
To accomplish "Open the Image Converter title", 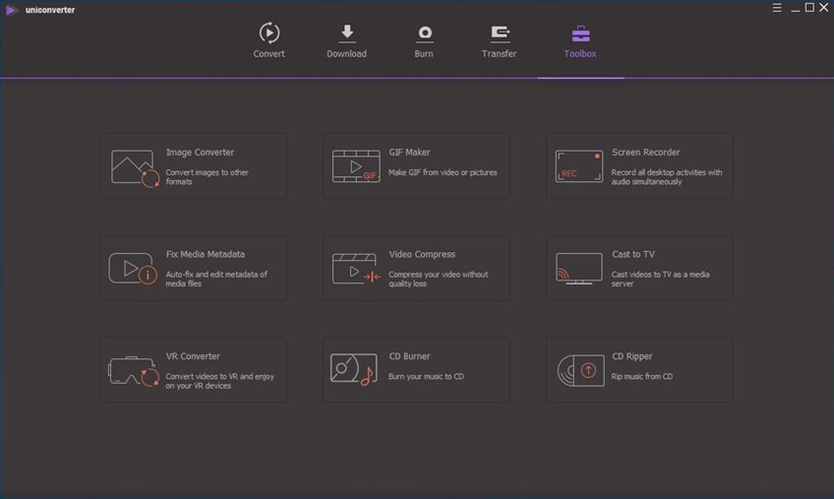I will [200, 152].
